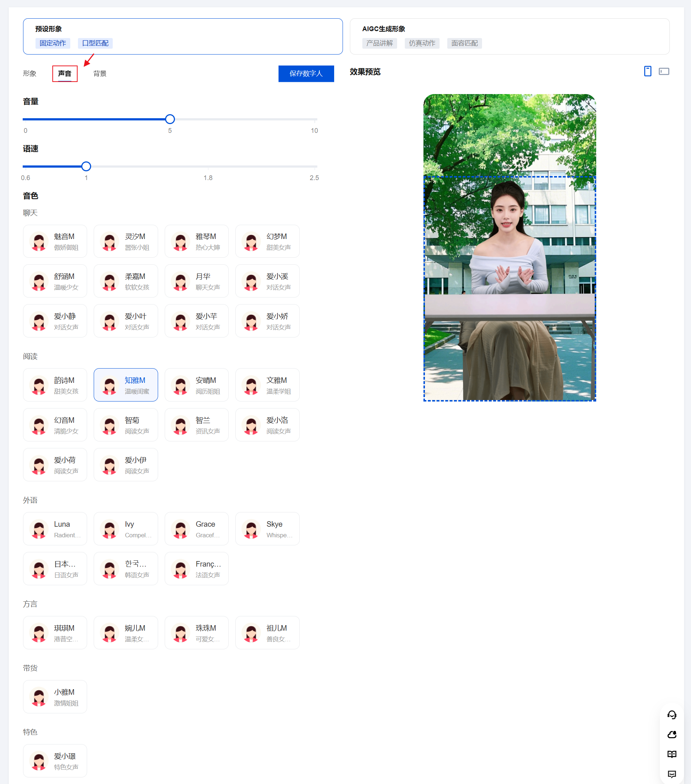
Task: Open the feedback chat bubble icon
Action: 672,774
